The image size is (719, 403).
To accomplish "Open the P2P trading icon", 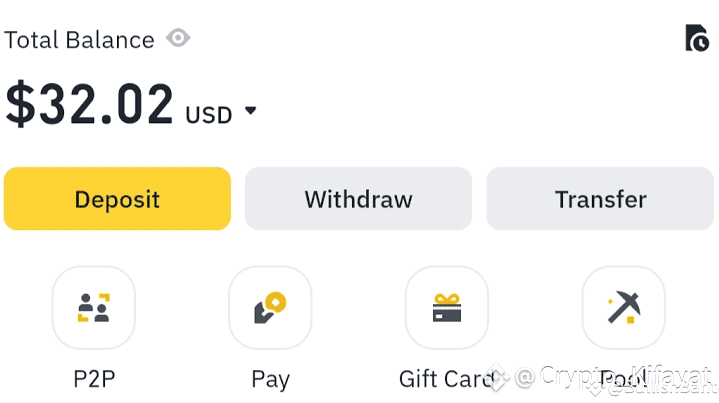I will pos(94,308).
